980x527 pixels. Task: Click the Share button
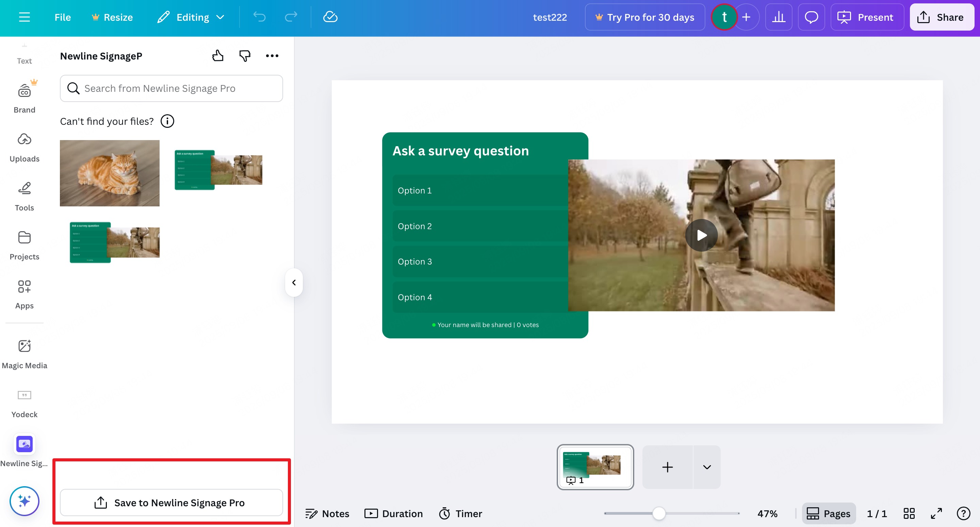[941, 17]
